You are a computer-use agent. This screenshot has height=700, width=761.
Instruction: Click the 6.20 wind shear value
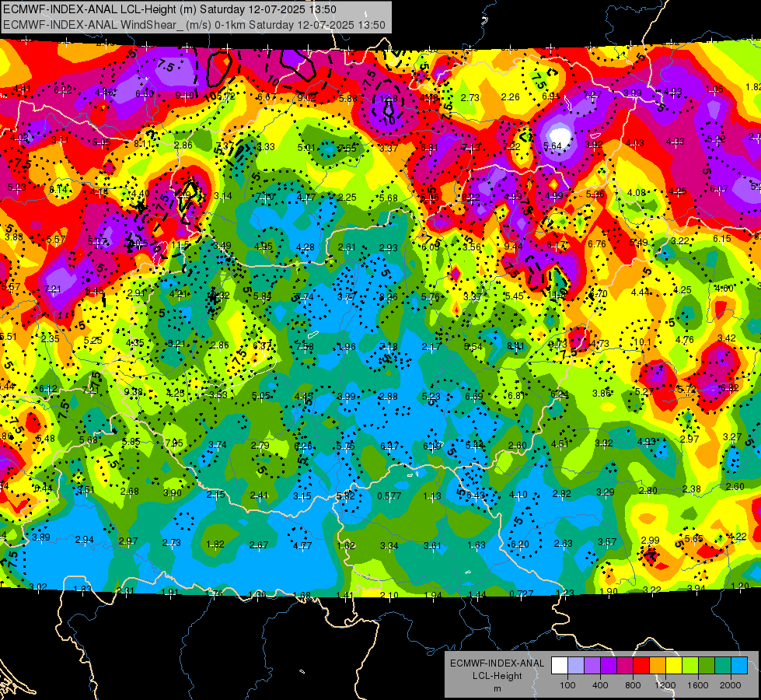click(x=520, y=544)
